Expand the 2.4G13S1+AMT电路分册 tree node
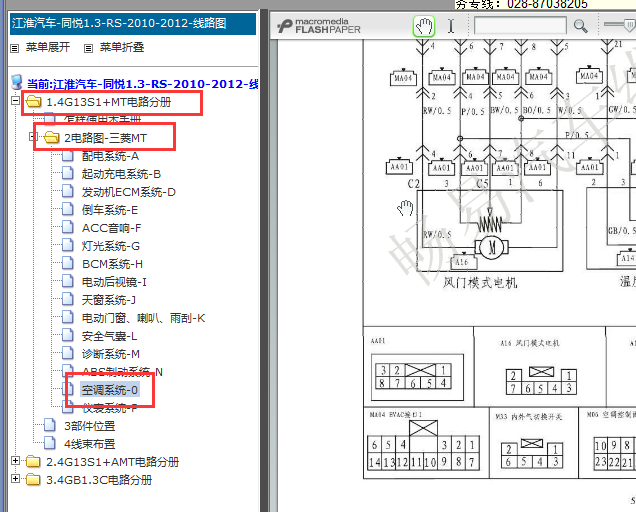This screenshot has height=512, width=636. (15, 460)
